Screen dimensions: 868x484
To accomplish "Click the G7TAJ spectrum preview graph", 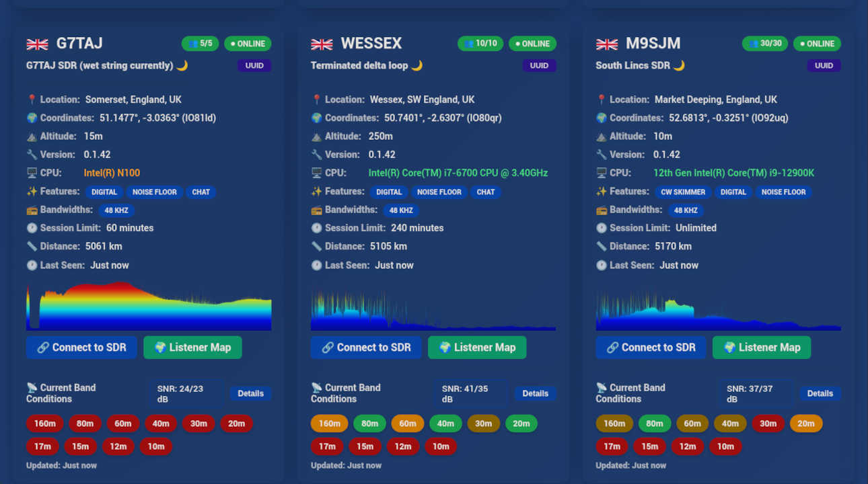I will [x=149, y=307].
